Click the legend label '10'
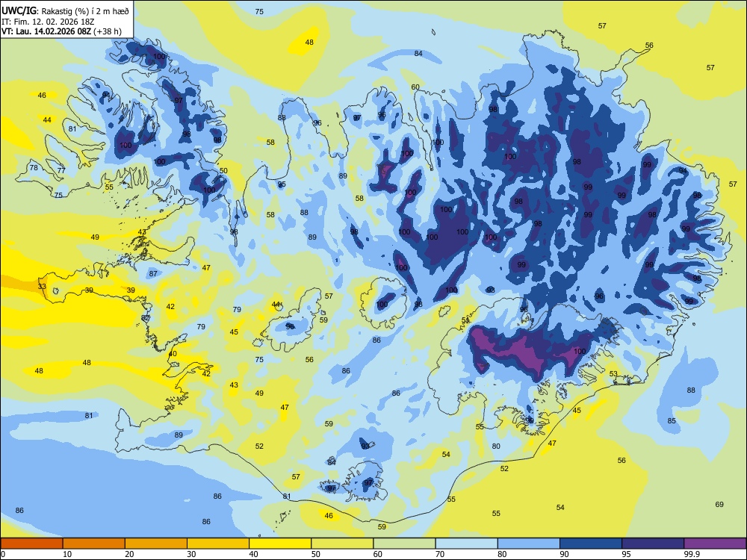This screenshot has height=560, width=747. point(67,554)
